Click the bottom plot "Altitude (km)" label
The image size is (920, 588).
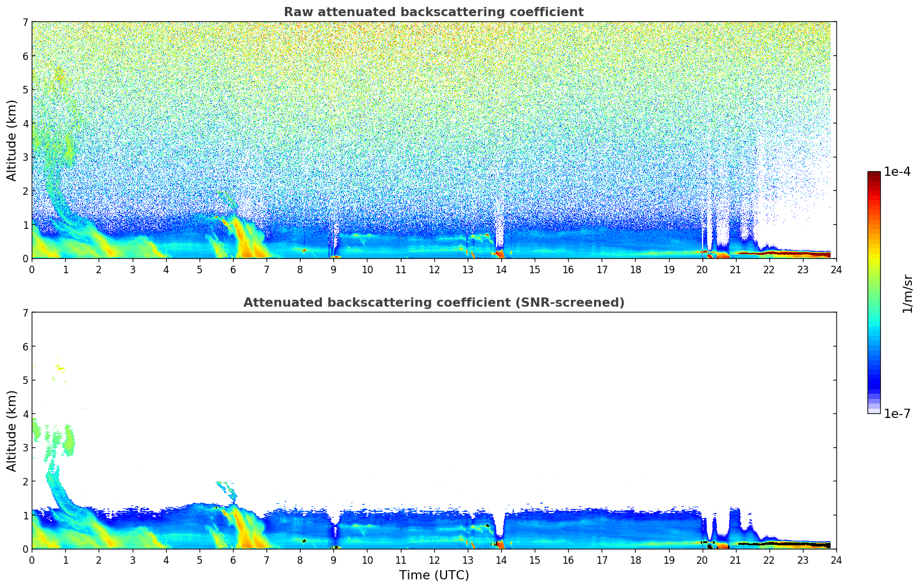[x=12, y=431]
